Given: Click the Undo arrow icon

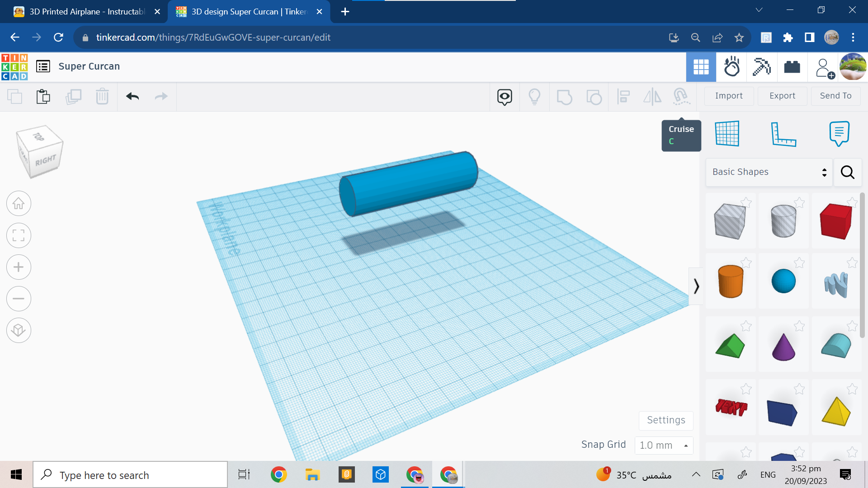Looking at the screenshot, I should tap(132, 97).
